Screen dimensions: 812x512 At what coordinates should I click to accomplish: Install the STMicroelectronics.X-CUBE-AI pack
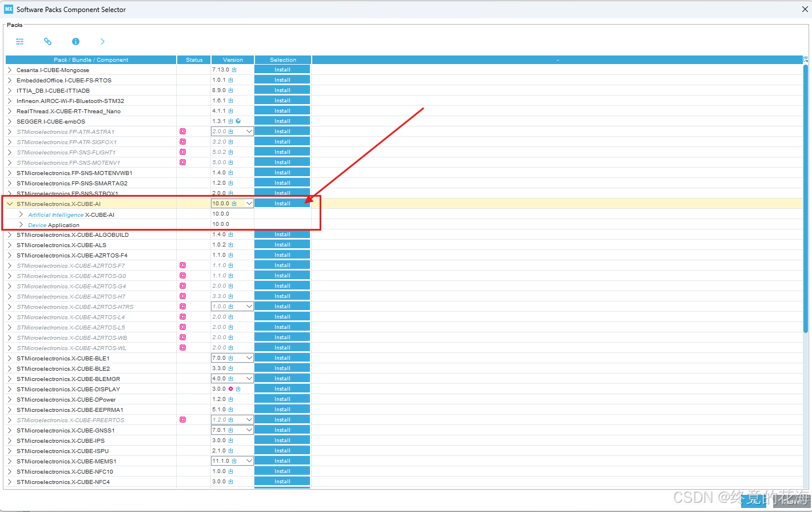282,204
